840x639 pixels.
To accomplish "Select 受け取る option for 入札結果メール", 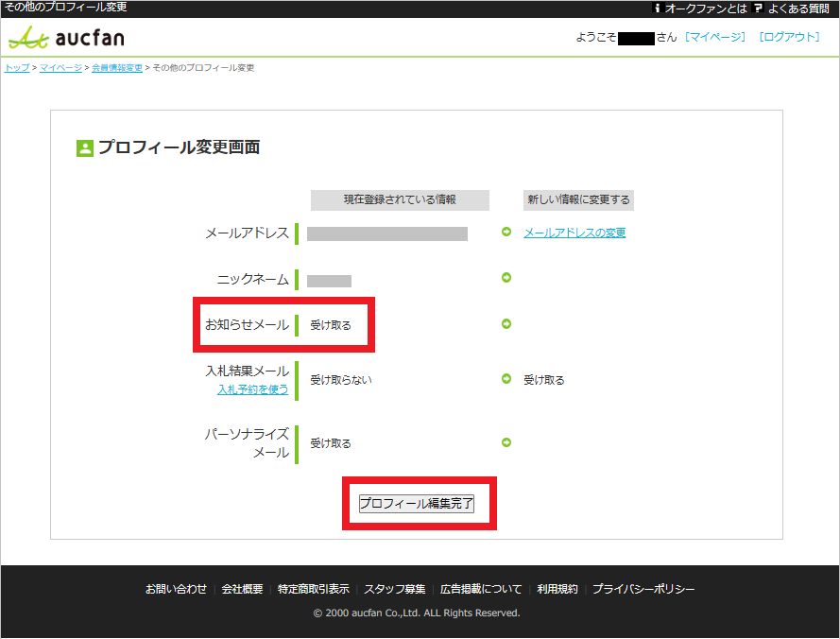I will point(543,380).
